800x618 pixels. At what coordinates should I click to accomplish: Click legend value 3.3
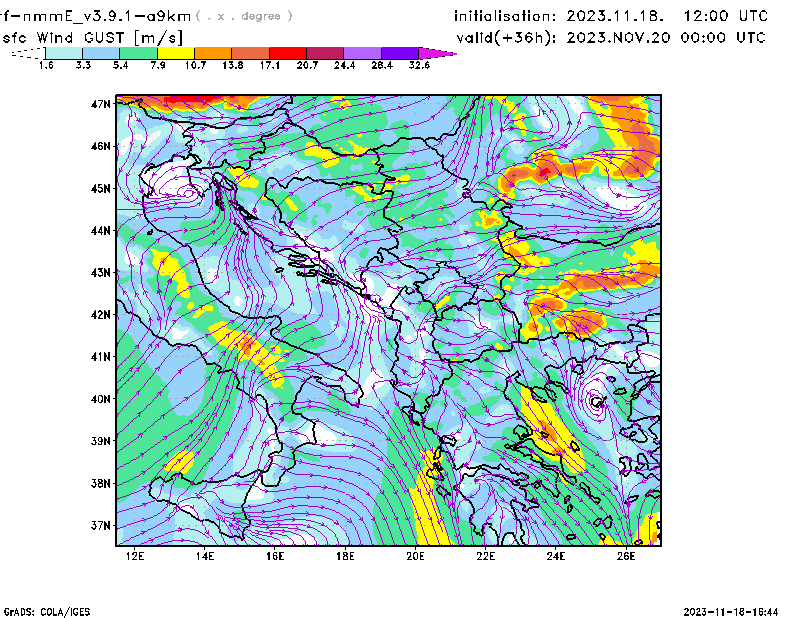coord(83,65)
